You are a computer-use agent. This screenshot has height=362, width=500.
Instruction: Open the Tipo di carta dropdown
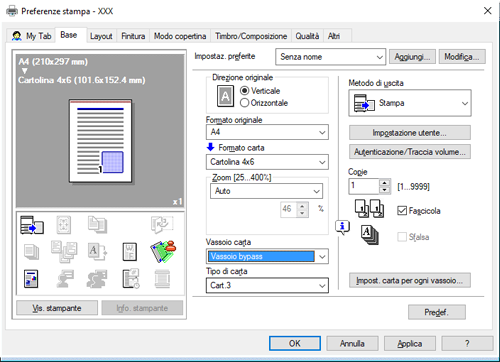tap(267, 286)
